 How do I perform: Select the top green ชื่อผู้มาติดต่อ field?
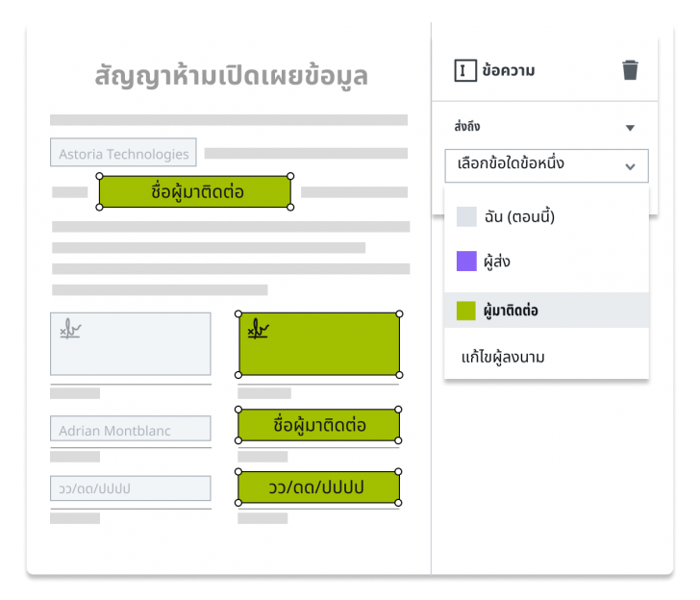click(194, 191)
